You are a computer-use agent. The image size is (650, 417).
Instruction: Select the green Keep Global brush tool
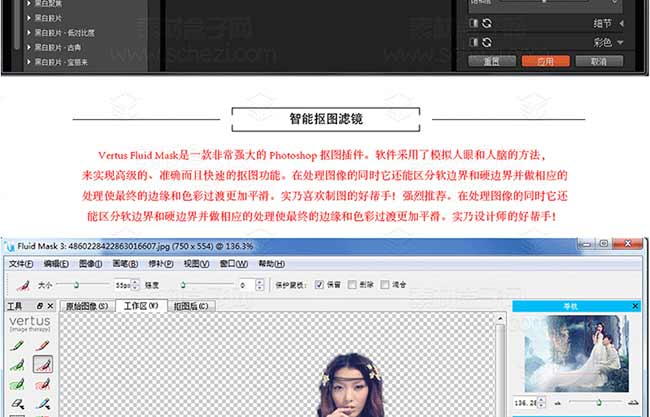17,385
